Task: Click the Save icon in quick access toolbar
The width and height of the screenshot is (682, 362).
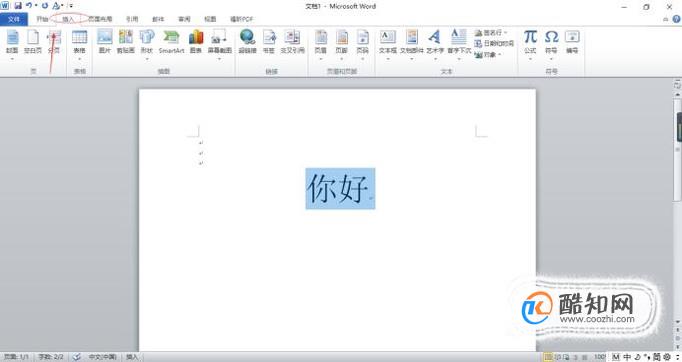Action: (x=18, y=6)
